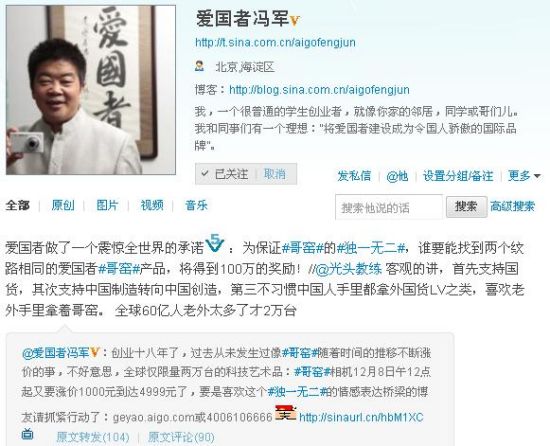Expand the 更多 dropdown menu
The image size is (550, 446).
click(524, 176)
